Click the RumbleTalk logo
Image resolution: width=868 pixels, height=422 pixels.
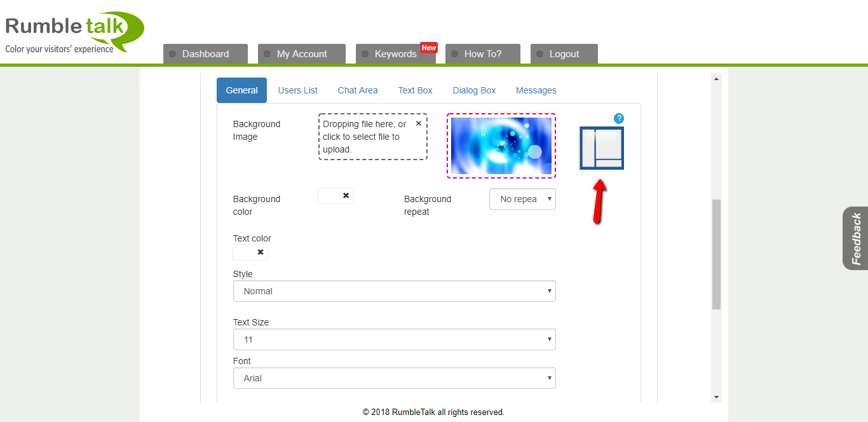click(74, 32)
